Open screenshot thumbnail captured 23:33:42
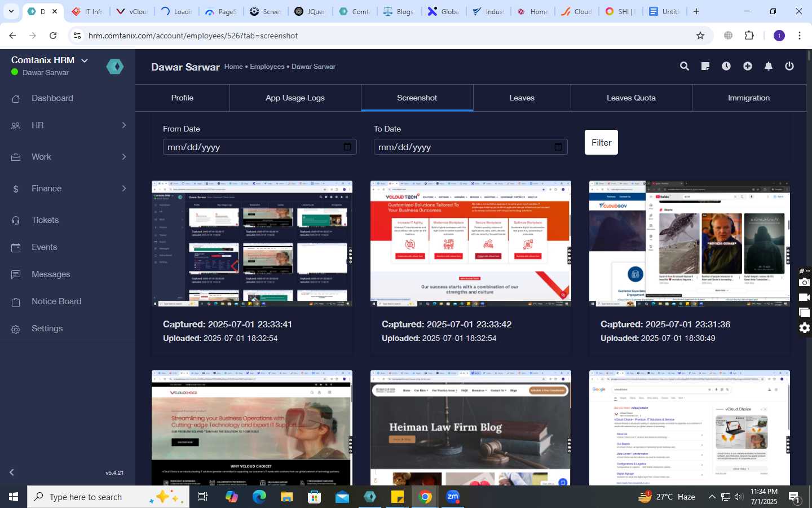Viewport: 812px width, 508px height. coord(471,243)
